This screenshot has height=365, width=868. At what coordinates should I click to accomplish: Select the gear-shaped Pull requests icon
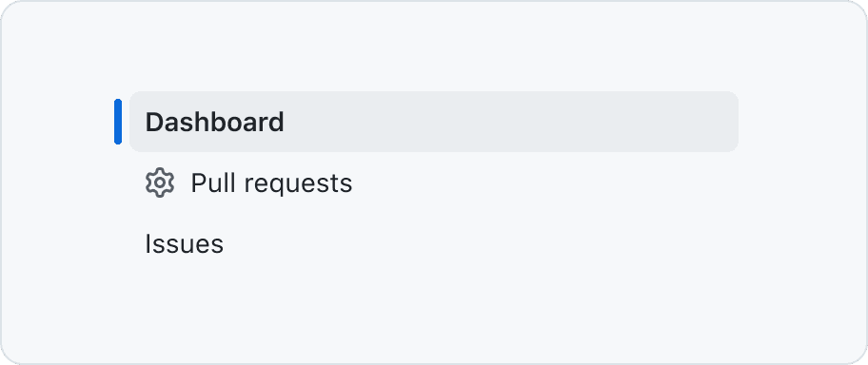160,182
